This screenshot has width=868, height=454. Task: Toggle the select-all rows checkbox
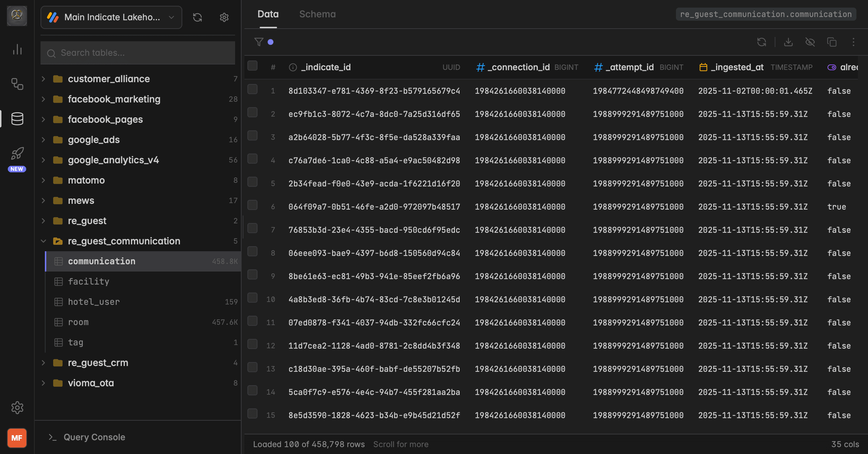[x=252, y=66]
